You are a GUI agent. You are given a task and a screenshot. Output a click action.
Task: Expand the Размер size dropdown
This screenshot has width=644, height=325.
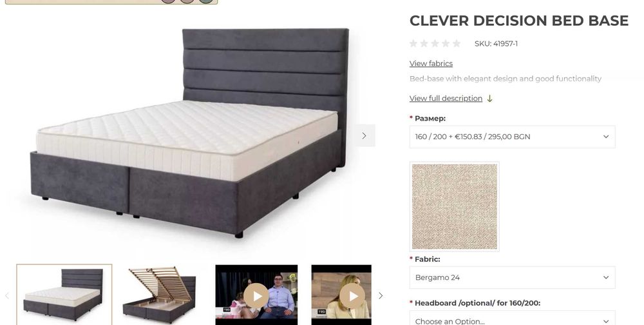tap(512, 137)
